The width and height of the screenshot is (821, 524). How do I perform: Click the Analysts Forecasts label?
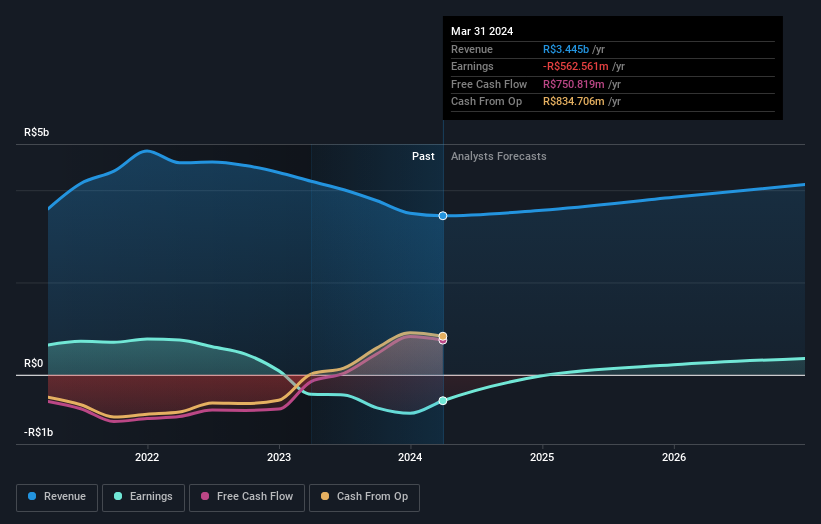498,156
